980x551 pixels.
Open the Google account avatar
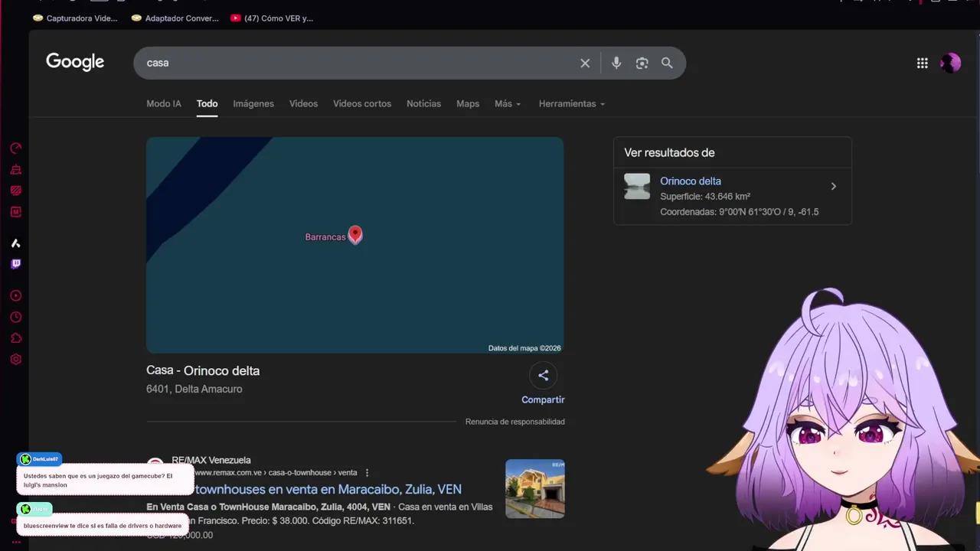pos(950,64)
